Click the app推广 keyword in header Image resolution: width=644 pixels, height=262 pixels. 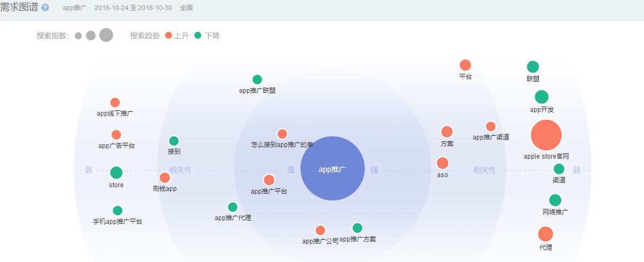tap(74, 8)
